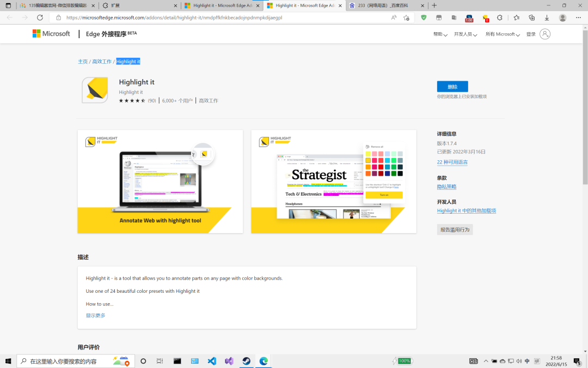Open the Strategist color palette screenshot
The height and width of the screenshot is (368, 588).
tap(334, 182)
